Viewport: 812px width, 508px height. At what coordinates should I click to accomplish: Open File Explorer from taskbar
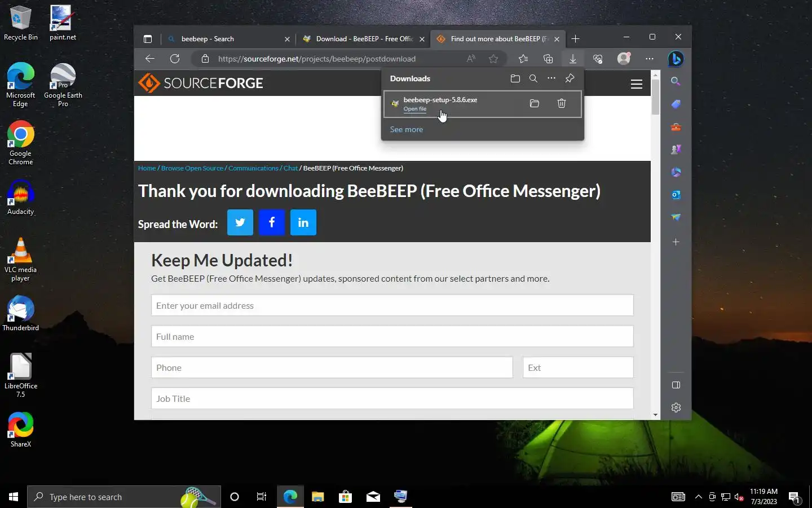tap(317, 497)
